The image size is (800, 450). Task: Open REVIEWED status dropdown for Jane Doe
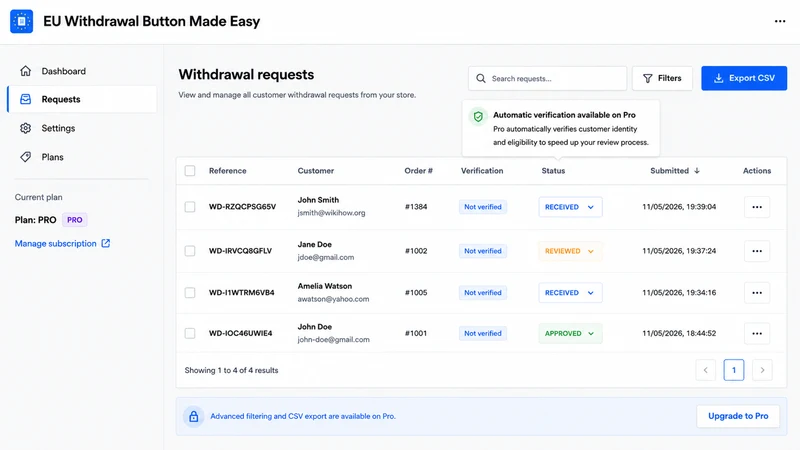[x=570, y=251]
